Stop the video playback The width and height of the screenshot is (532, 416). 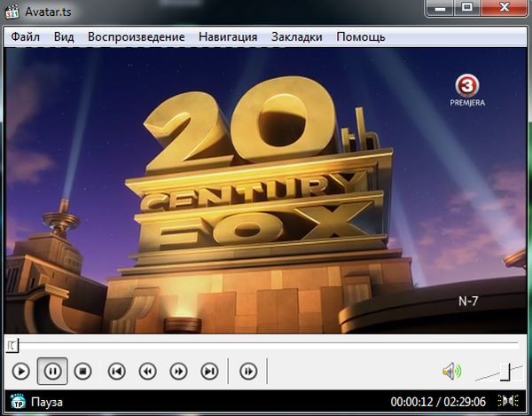click(x=82, y=372)
